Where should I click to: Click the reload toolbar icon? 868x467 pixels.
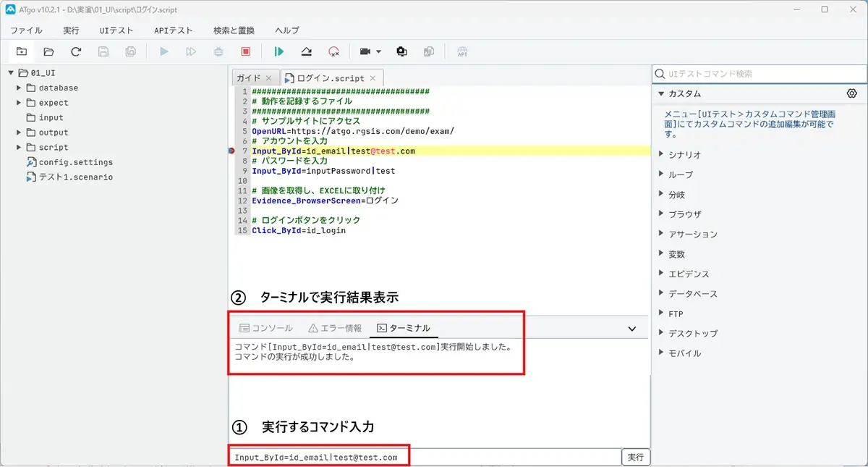tap(76, 51)
